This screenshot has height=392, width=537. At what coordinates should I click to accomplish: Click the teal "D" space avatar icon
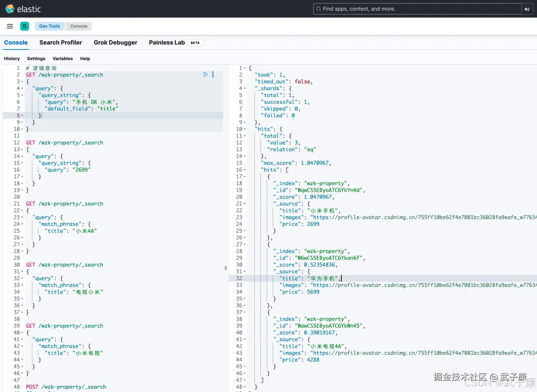pos(24,26)
